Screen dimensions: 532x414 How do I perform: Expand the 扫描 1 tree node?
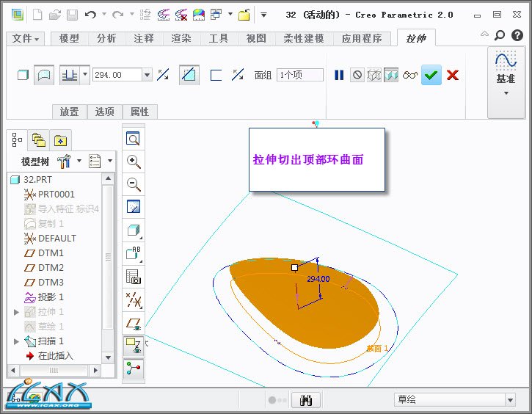coord(17,341)
